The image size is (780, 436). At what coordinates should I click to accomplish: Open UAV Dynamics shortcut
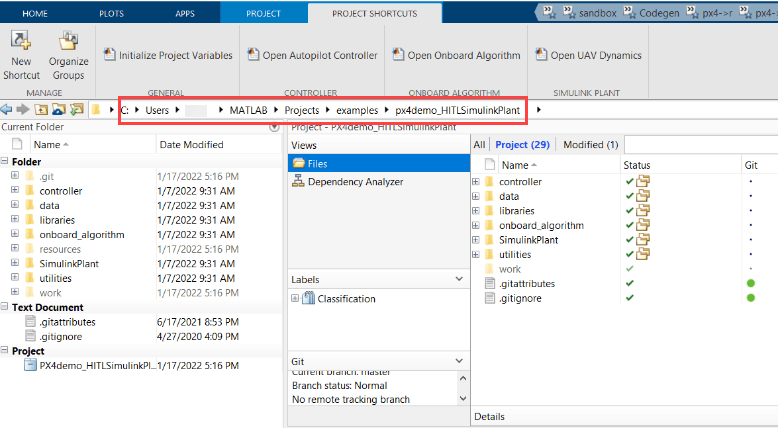point(588,55)
